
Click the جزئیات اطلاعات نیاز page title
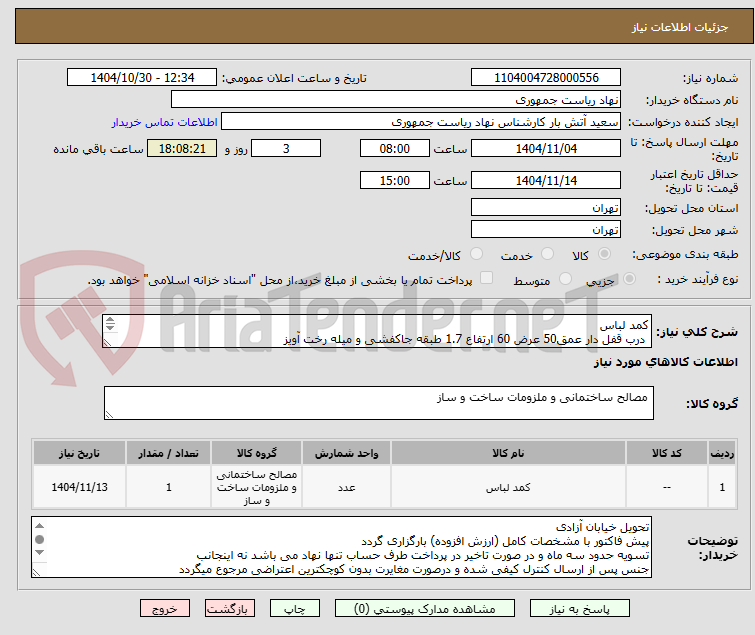click(679, 27)
